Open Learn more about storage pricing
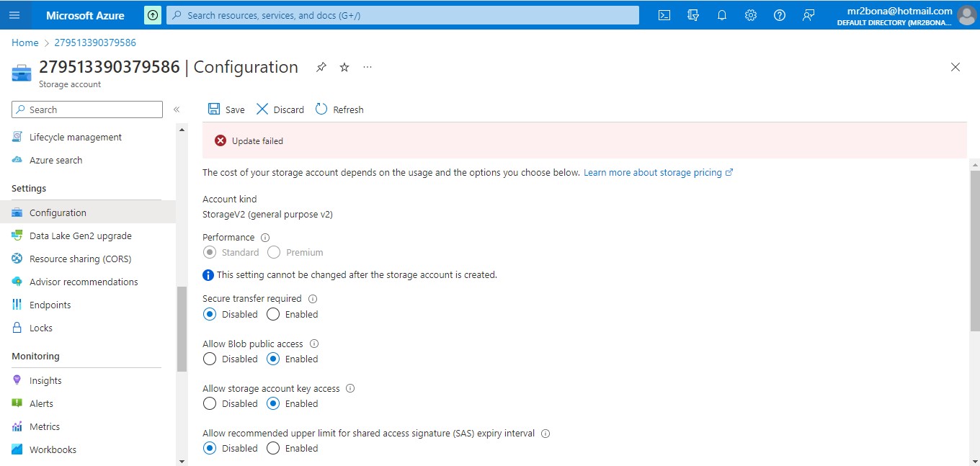Viewport: 980px width, 466px height. [654, 172]
